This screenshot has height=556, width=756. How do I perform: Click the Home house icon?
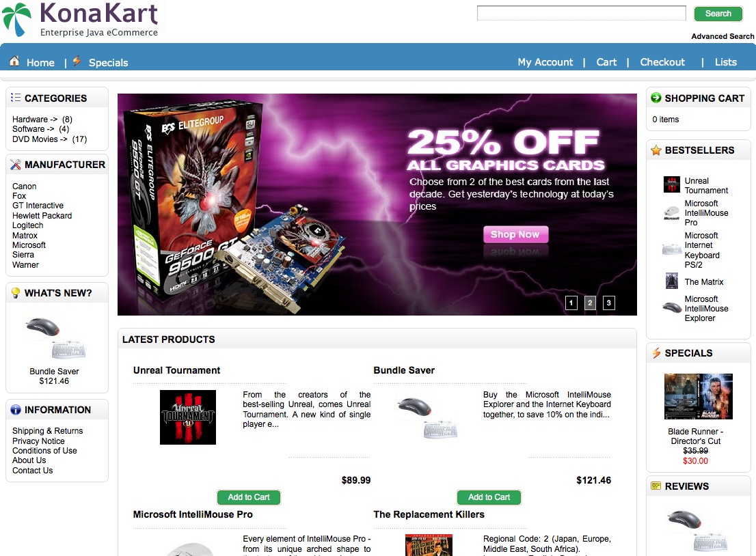[14, 61]
